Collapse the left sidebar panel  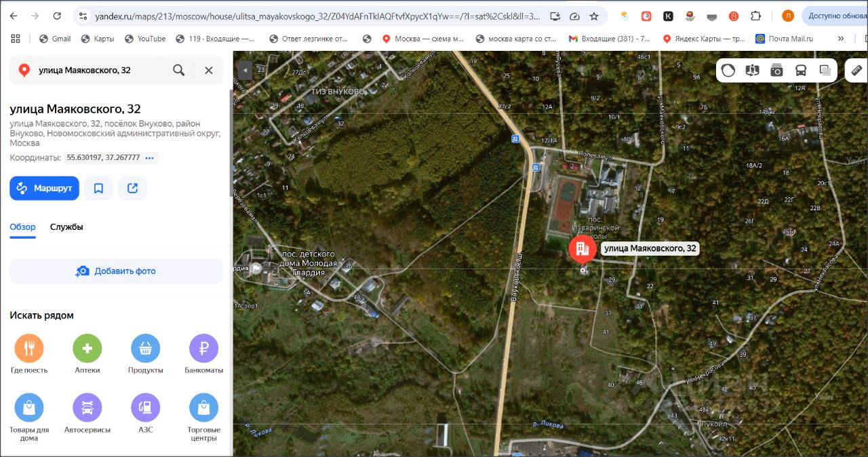click(x=244, y=70)
